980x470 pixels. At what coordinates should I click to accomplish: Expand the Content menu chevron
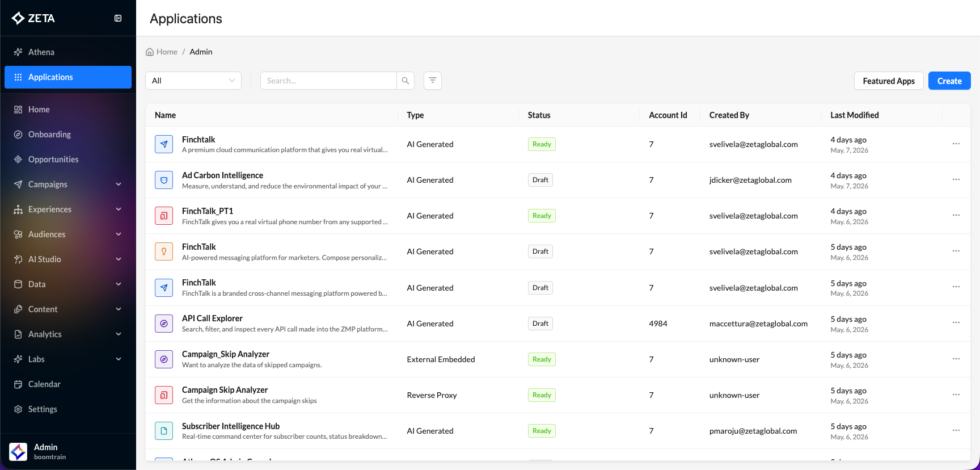point(119,309)
